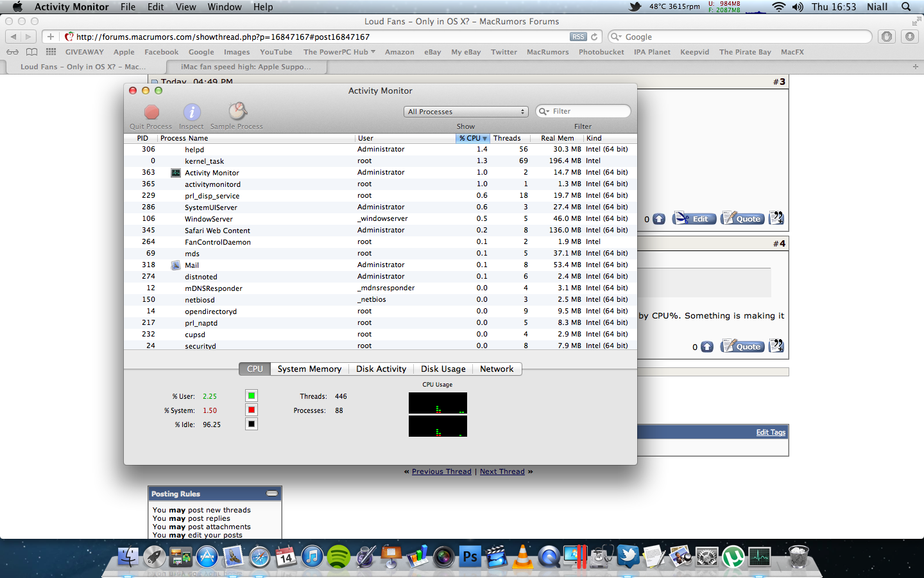924x578 pixels.
Task: Click the Safari URL address field
Action: (x=321, y=37)
